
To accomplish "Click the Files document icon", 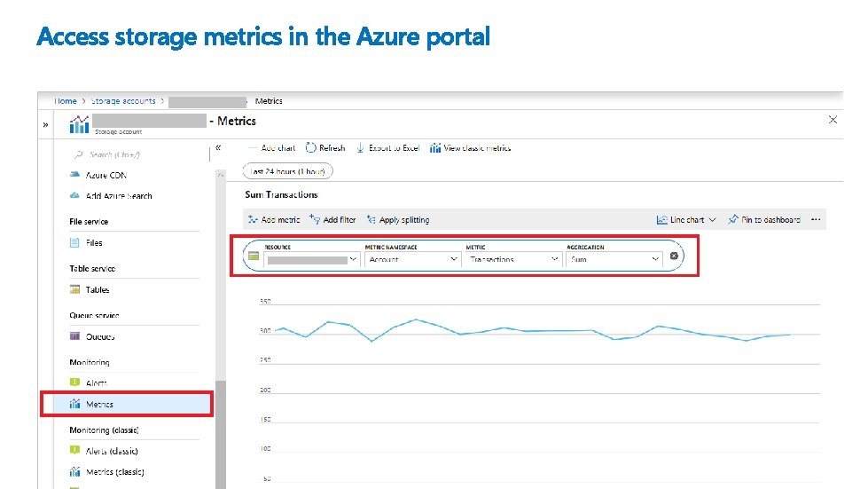I will (x=74, y=242).
